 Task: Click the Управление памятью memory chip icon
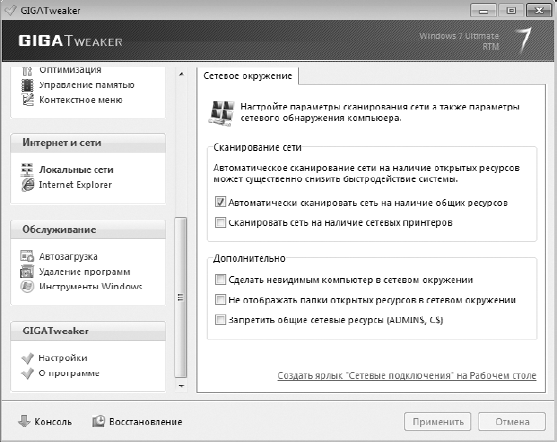[x=27, y=85]
